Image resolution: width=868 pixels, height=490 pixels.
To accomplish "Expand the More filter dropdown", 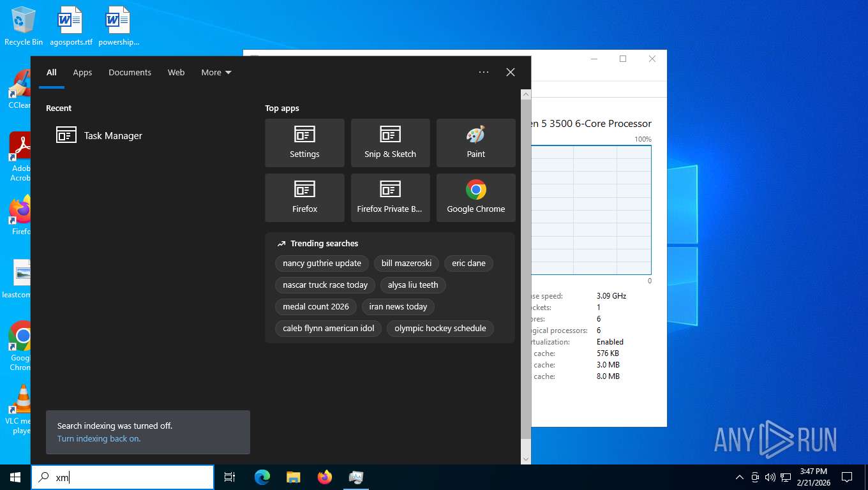I will pyautogui.click(x=216, y=72).
